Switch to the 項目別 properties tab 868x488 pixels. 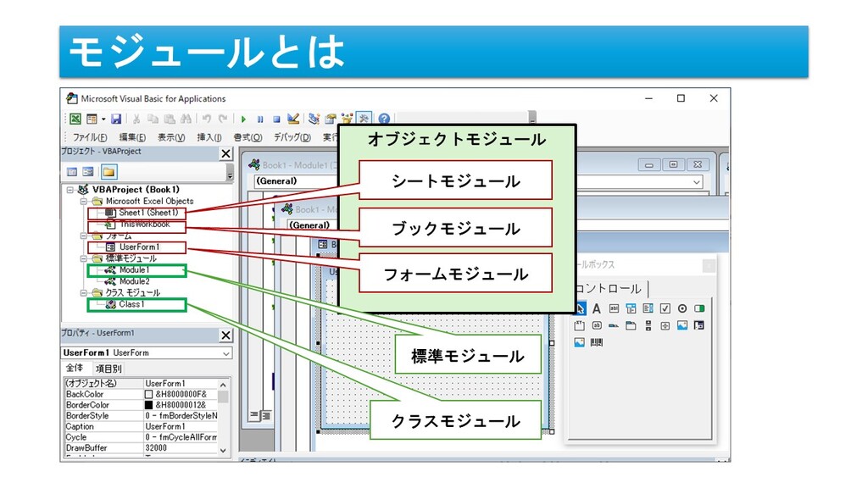pos(108,369)
